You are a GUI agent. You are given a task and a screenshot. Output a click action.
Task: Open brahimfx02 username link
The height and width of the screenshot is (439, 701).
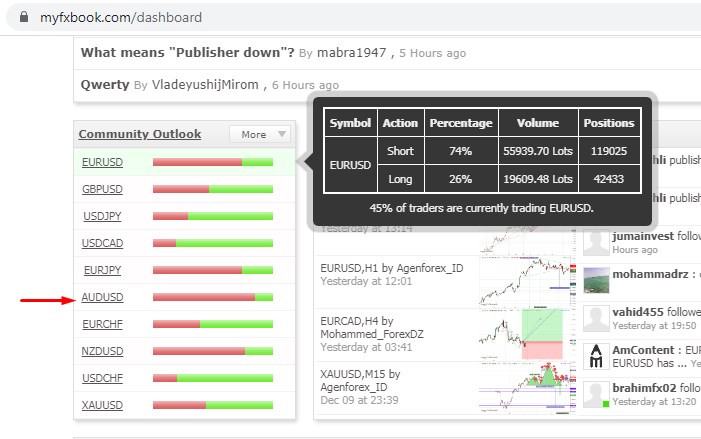click(x=644, y=388)
